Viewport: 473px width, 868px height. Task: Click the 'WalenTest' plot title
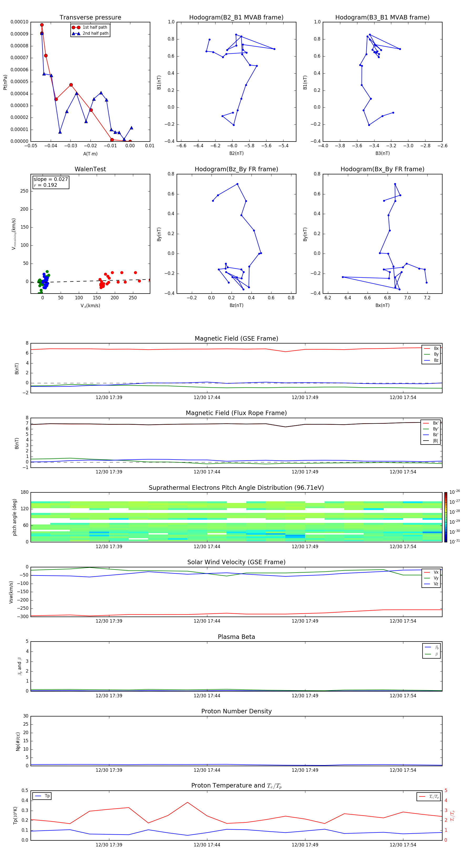(90, 169)
